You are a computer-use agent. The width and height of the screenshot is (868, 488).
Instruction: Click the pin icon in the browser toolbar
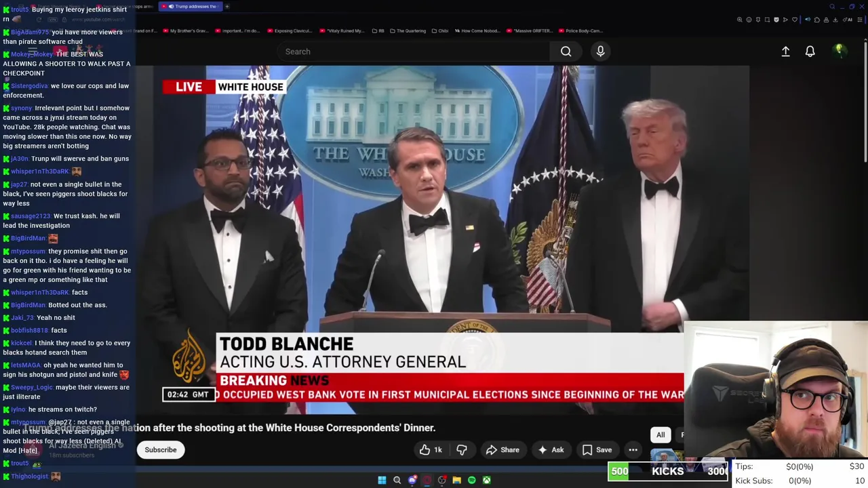(x=758, y=20)
